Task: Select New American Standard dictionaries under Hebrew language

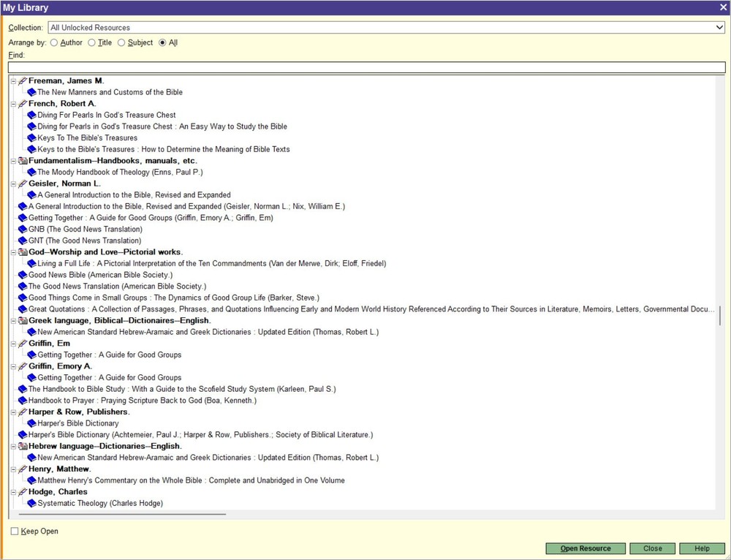Action: click(208, 458)
